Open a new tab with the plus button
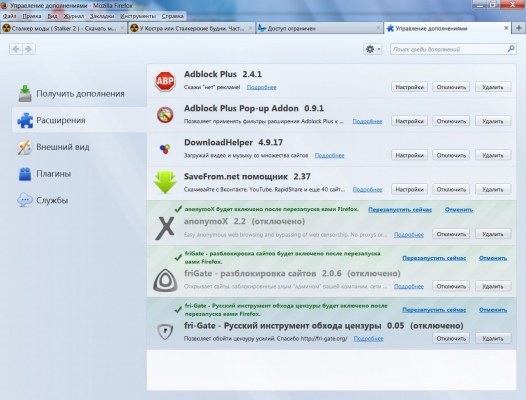The image size is (526, 400). [519, 28]
